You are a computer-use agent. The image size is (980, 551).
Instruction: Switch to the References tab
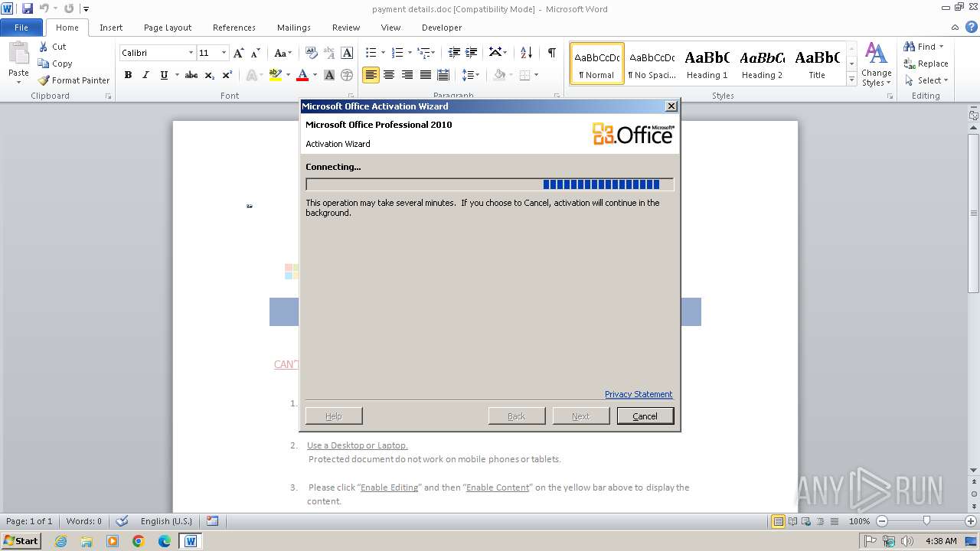pos(234,28)
